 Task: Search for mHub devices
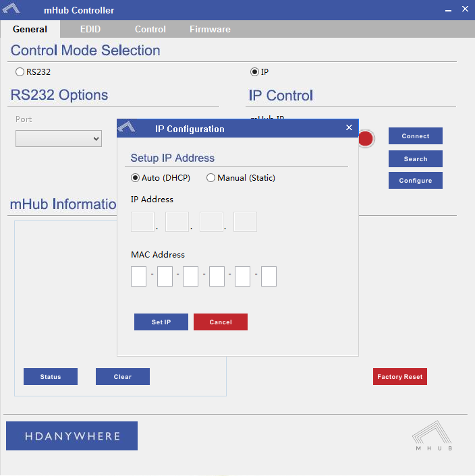click(x=416, y=158)
